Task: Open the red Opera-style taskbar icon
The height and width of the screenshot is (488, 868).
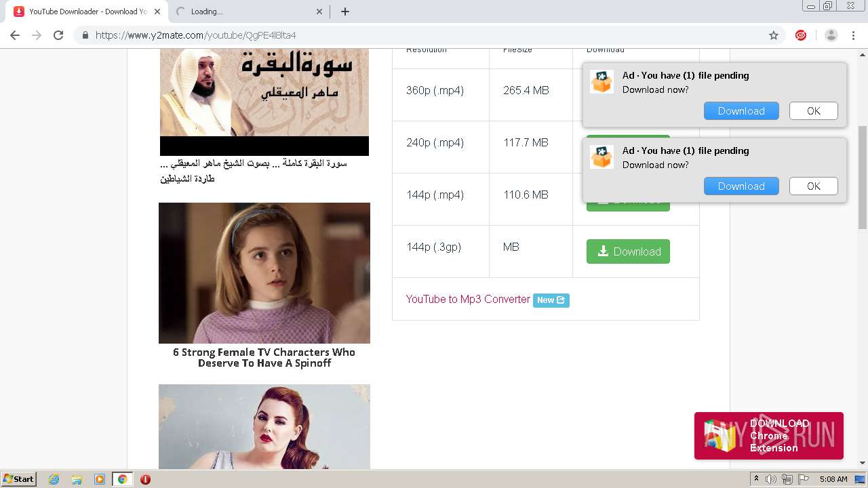Action: pos(145,479)
